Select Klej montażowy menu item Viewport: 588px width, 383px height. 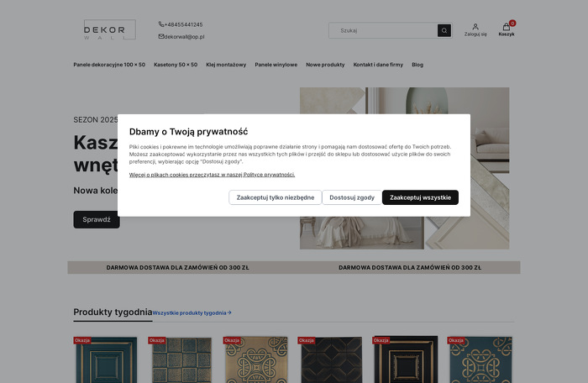pos(226,65)
